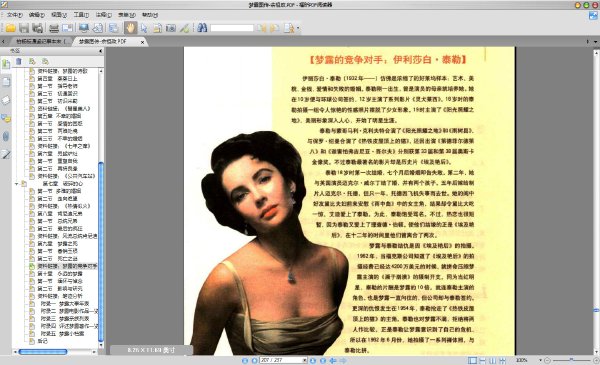
Task: Open the 视图 menu
Action: pyautogui.click(x=59, y=15)
